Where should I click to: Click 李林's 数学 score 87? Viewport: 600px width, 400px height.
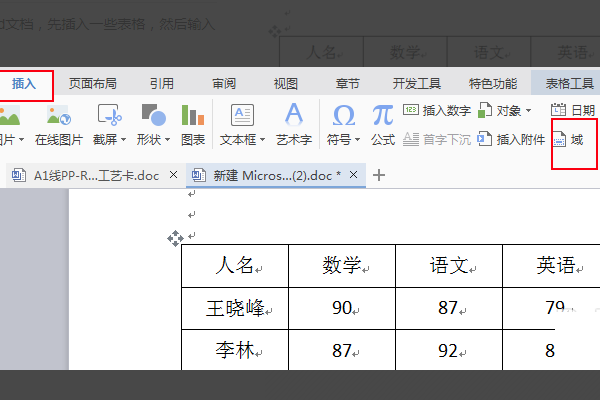tap(342, 350)
